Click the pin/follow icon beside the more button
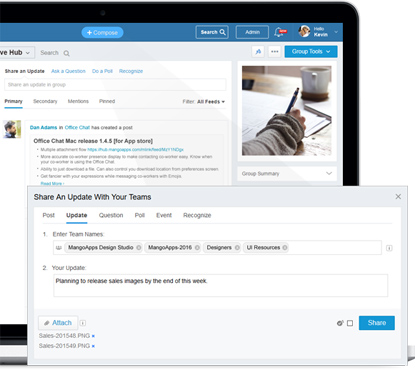 tap(258, 52)
